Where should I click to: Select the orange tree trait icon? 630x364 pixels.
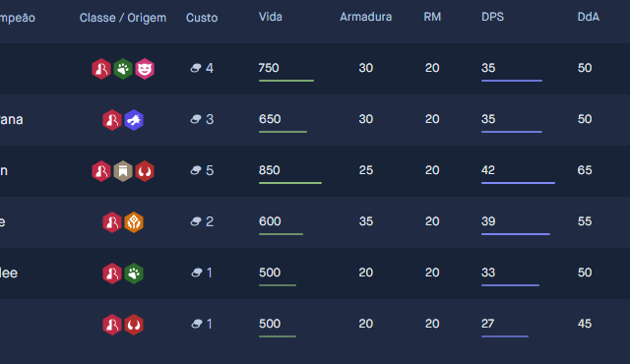tap(134, 222)
